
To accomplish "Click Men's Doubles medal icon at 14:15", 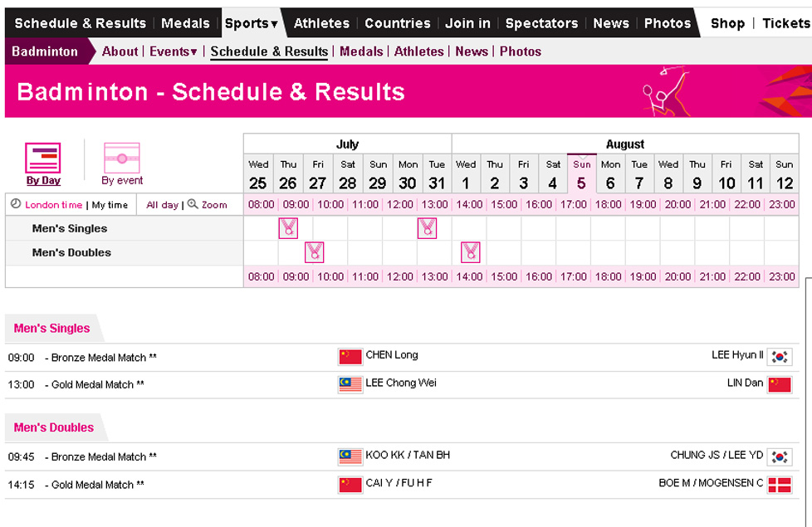I will click(x=470, y=252).
